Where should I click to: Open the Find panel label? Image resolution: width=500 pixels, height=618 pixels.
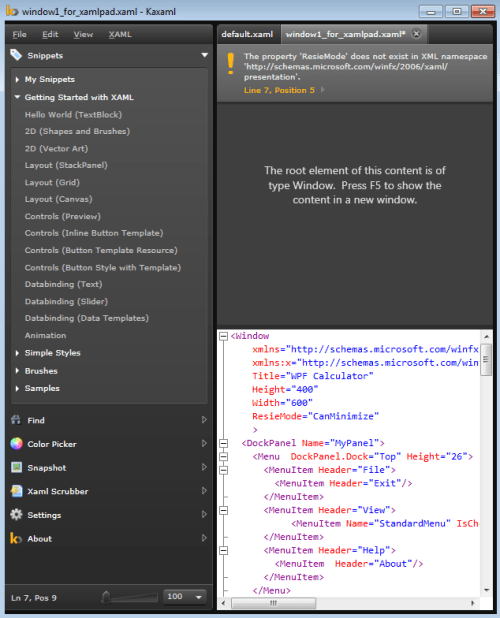(x=36, y=420)
